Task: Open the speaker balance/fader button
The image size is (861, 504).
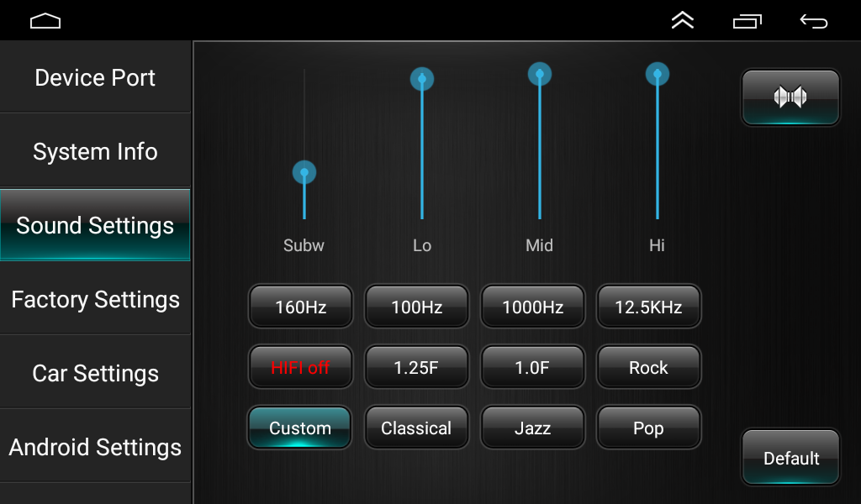Action: click(790, 97)
